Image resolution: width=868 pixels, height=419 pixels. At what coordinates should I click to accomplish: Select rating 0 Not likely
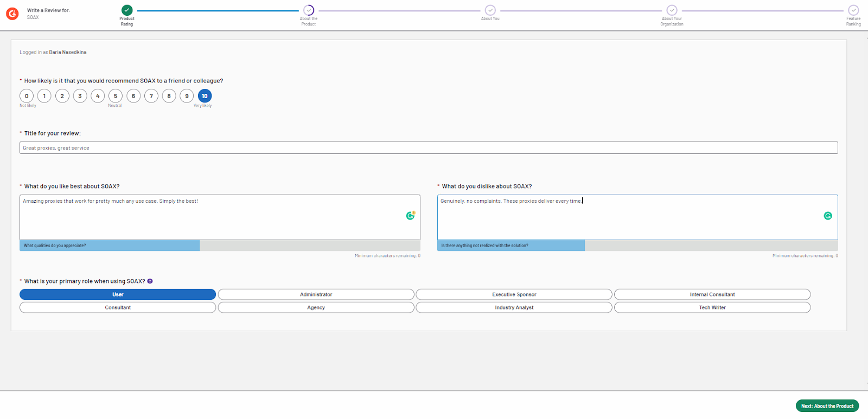tap(27, 96)
